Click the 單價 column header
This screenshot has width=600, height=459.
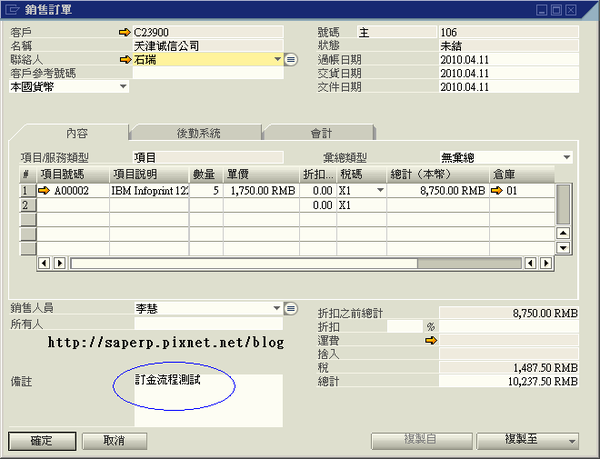point(261,174)
